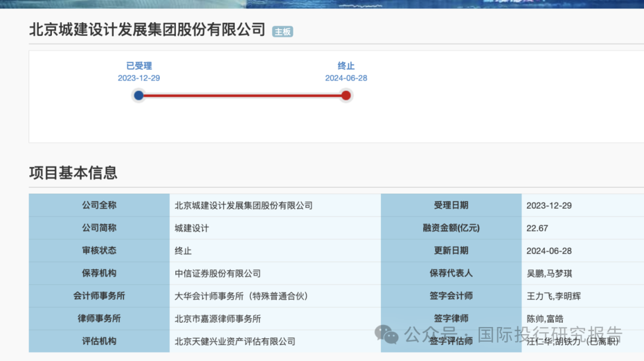Click the 融资金额(亿元) header cell
This screenshot has height=361, width=644.
pos(451,228)
